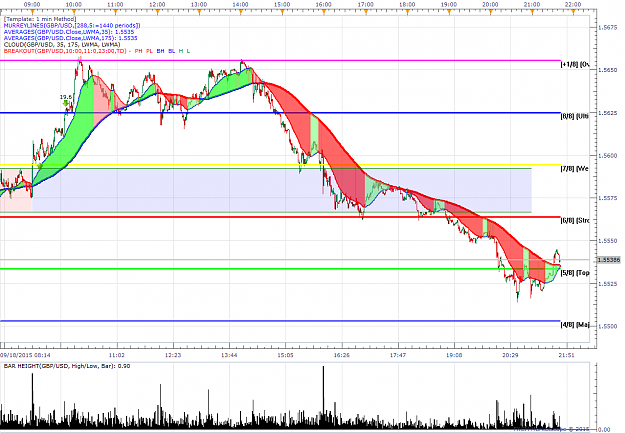Click the 16:26 time axis label
The height and width of the screenshot is (433, 625).
(x=342, y=355)
